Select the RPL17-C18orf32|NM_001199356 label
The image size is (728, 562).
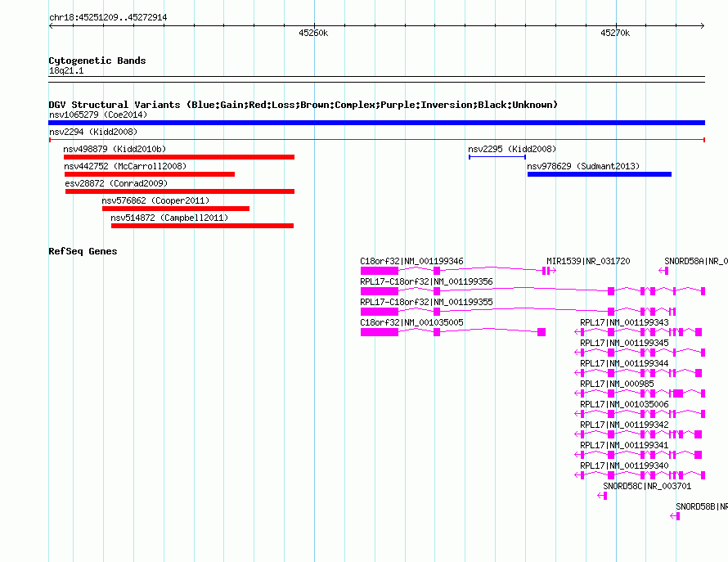coord(426,282)
